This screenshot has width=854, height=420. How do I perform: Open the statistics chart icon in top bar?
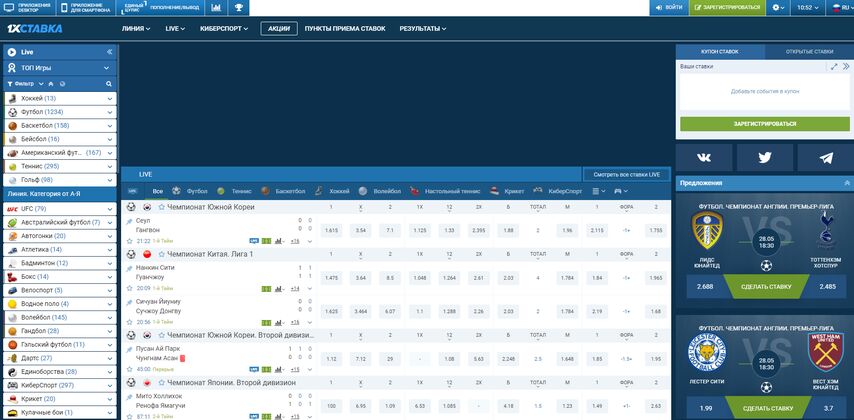(x=216, y=8)
